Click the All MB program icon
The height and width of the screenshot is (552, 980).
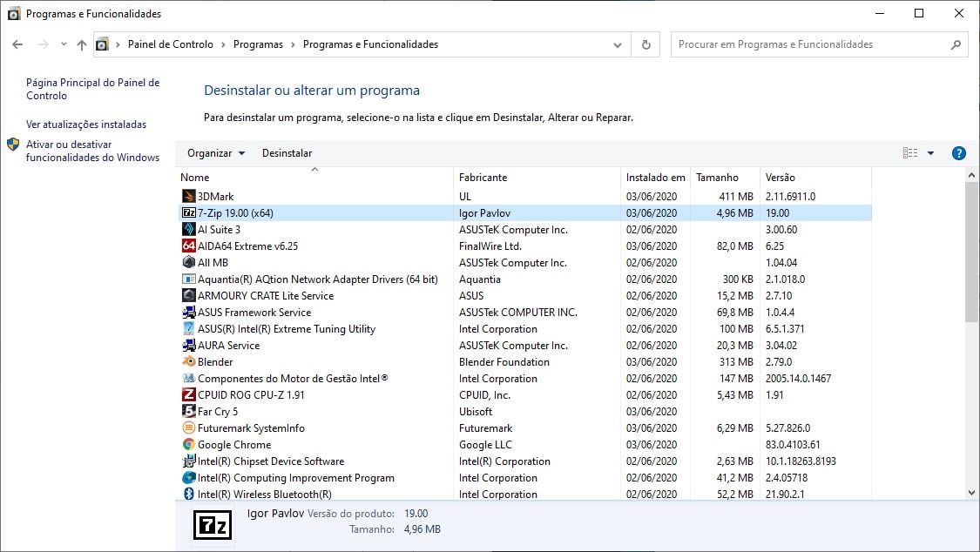click(x=188, y=262)
